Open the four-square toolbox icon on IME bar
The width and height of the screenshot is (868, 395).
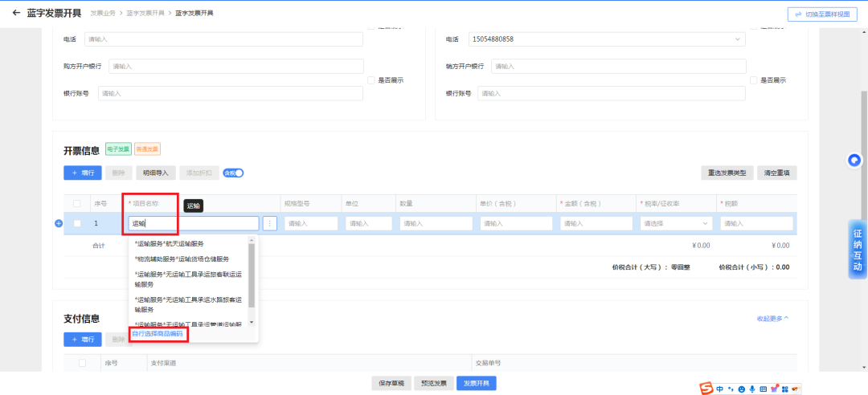784,389
